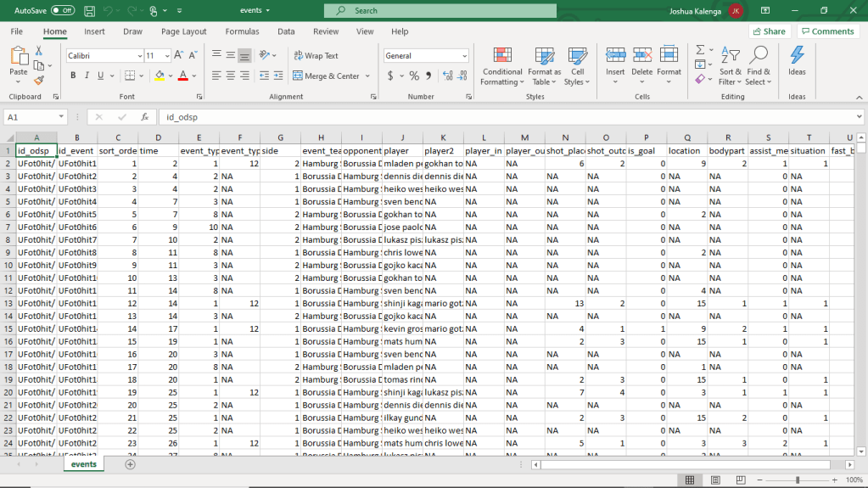Click the Insert Function fx icon
Image resolution: width=868 pixels, height=488 pixels.
[x=145, y=117]
